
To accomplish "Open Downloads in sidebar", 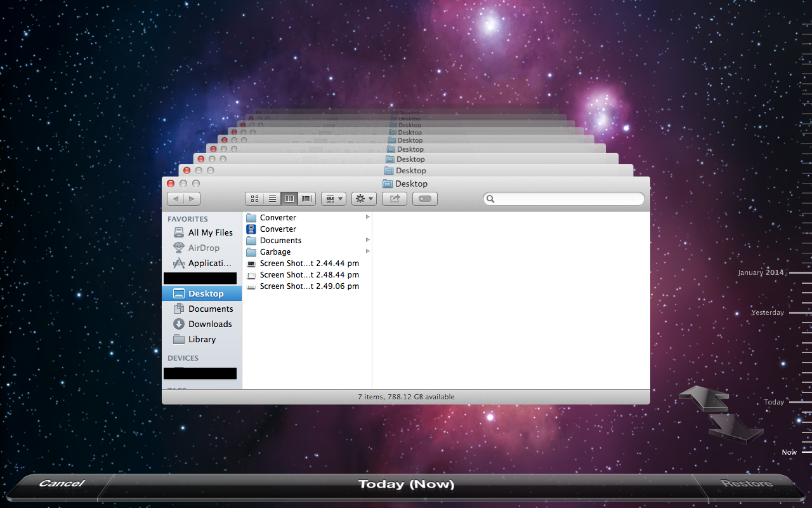I will (202, 324).
